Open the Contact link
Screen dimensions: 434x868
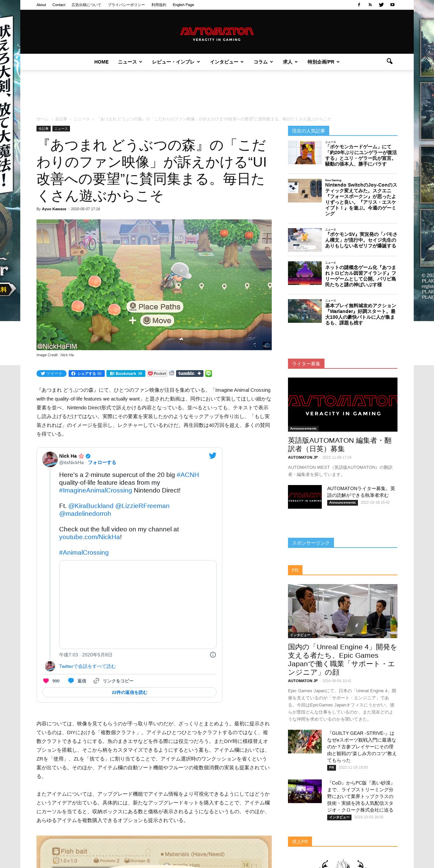point(59,5)
